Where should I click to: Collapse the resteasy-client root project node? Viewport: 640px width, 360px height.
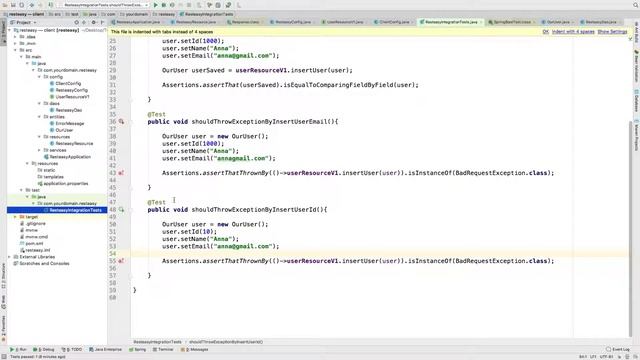(10, 30)
